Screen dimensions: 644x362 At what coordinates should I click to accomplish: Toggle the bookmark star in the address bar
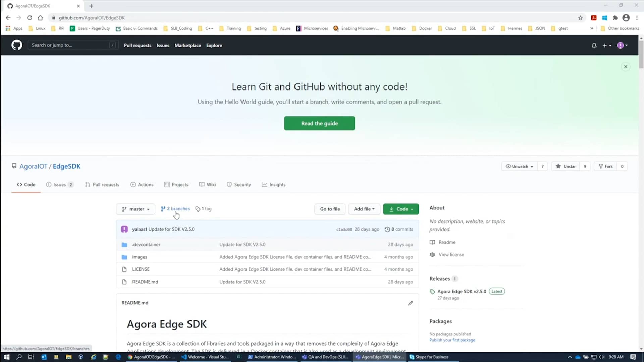pos(581,18)
